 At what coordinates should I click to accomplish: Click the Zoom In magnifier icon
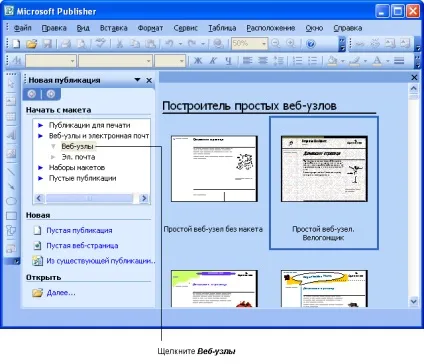click(291, 44)
